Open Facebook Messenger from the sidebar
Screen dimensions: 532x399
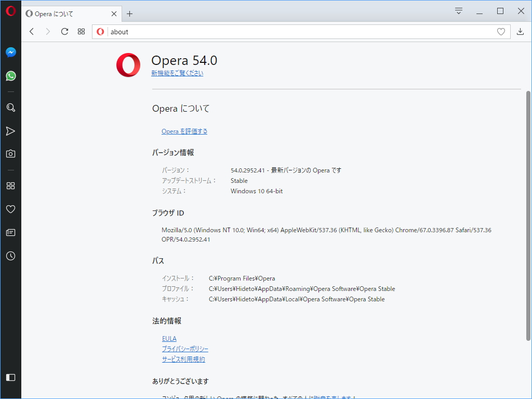pos(10,52)
